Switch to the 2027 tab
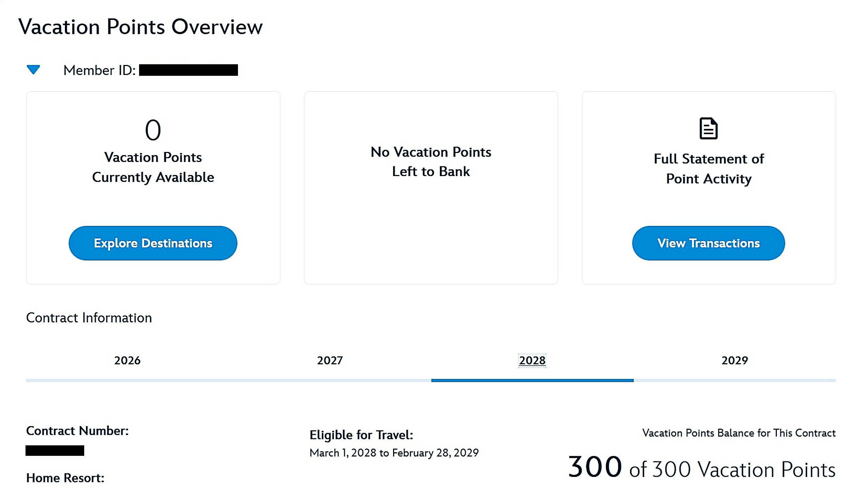 [x=330, y=360]
